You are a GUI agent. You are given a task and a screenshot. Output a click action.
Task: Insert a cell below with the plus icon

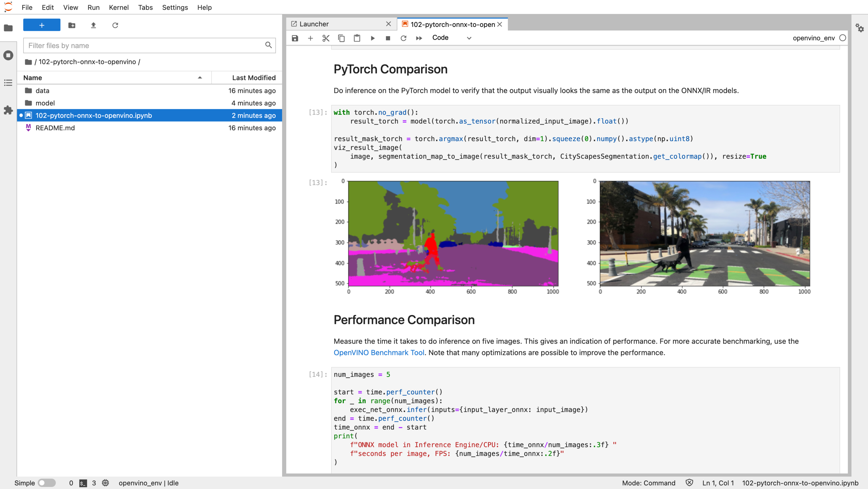coord(310,38)
